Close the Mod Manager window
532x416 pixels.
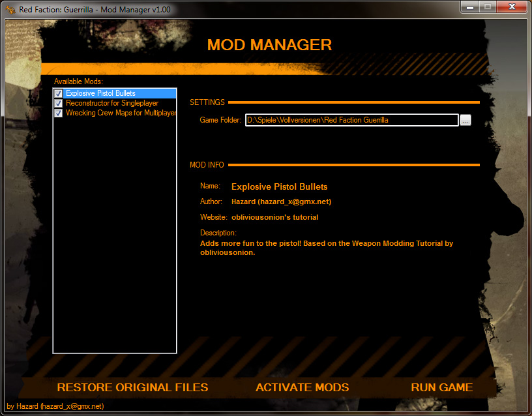tap(511, 7)
